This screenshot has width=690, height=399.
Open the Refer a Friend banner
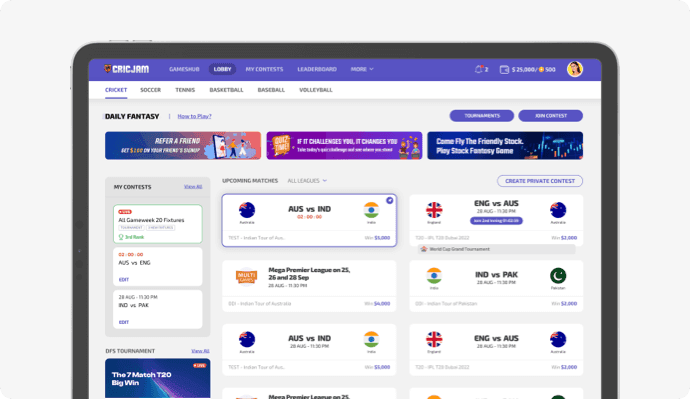[x=183, y=146]
